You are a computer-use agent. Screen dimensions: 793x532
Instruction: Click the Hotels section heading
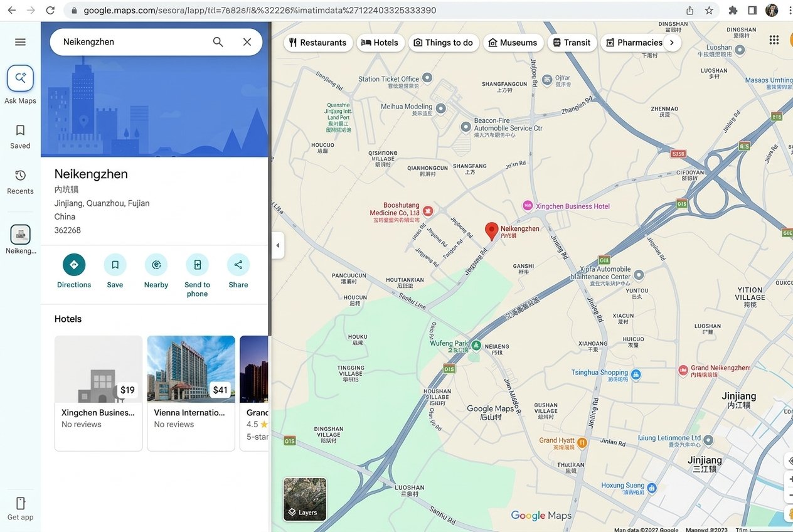tap(68, 319)
